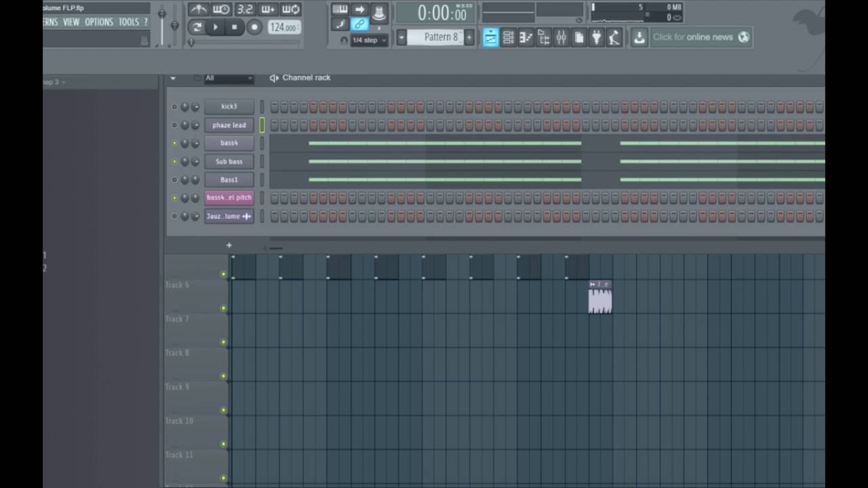Click the online news bar
Viewport: 868px width, 488px height.
coord(701,37)
